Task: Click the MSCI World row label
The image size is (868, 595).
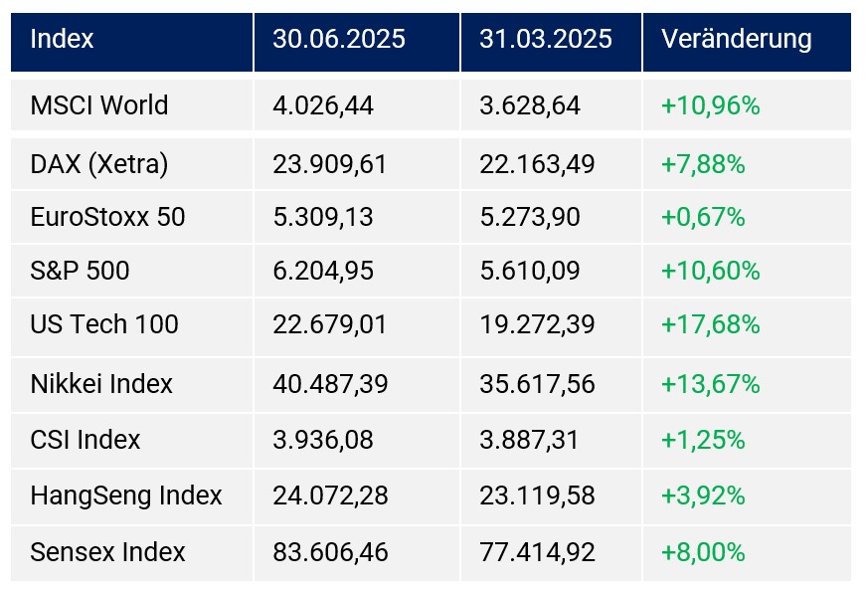Action: point(99,105)
